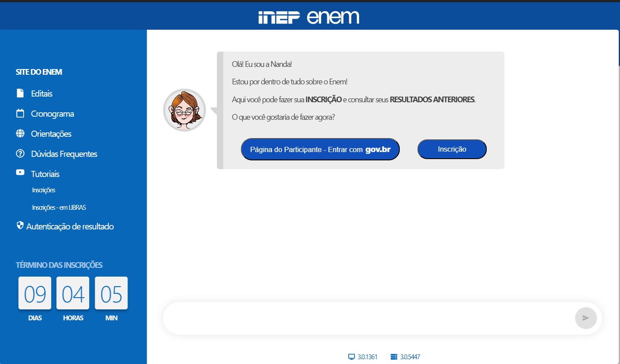This screenshot has height=364, width=620.
Task: Click the monitor version icon at bottom
Action: click(351, 357)
